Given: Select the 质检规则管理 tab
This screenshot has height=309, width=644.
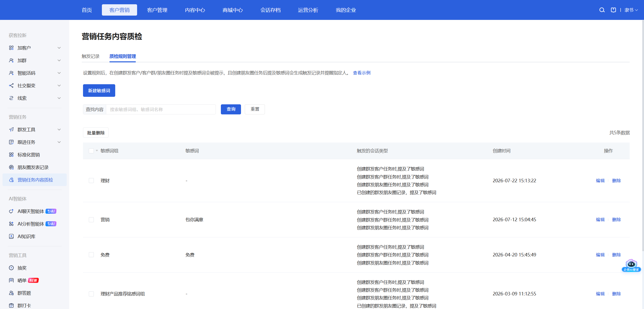Looking at the screenshot, I should 123,56.
